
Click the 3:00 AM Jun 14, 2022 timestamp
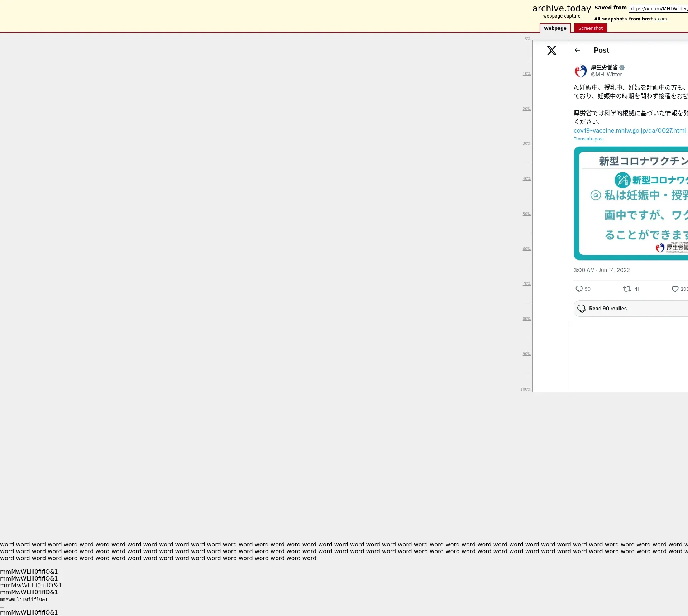coord(601,270)
